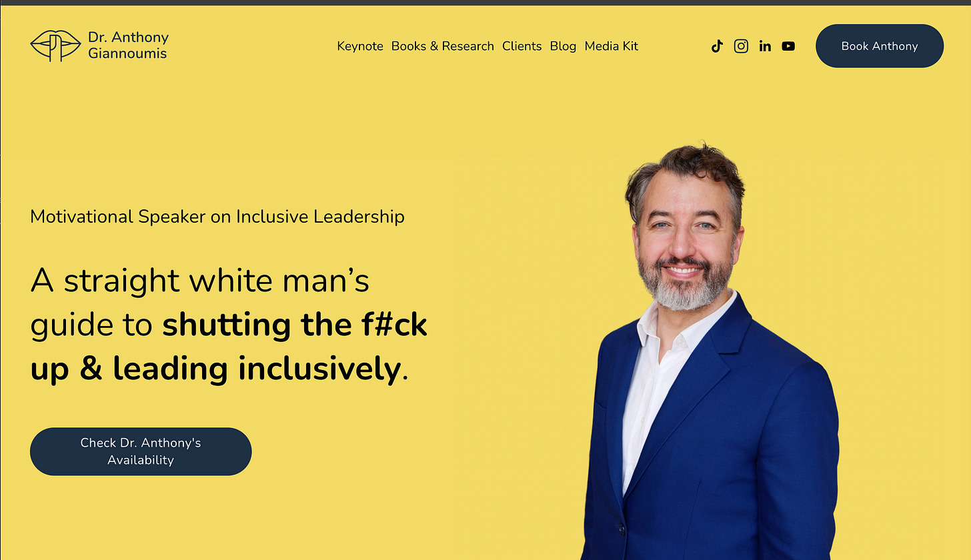This screenshot has height=560, width=971.
Task: Open the Books & Research menu item
Action: point(443,46)
